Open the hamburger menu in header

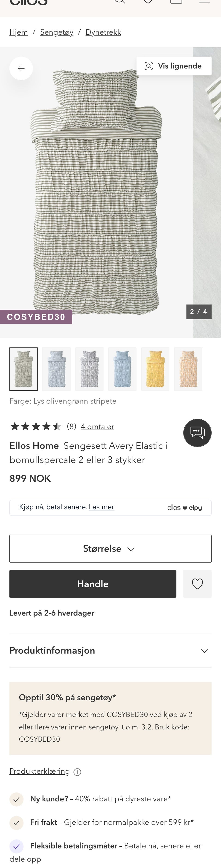(x=204, y=2)
